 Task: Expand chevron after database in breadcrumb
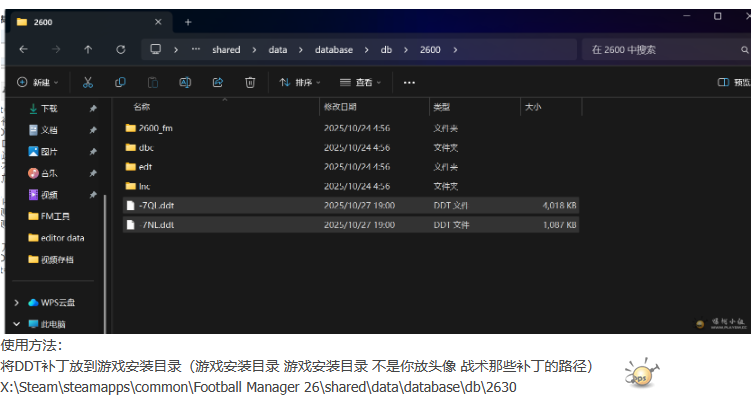pyautogui.click(x=366, y=50)
